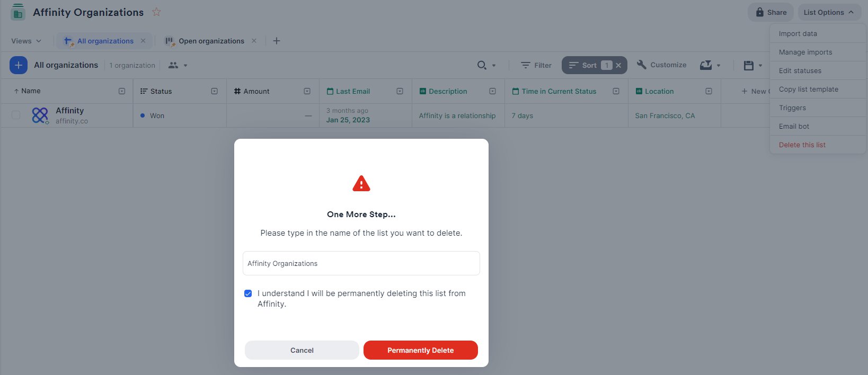Cancel the delete list dialog

click(x=302, y=350)
